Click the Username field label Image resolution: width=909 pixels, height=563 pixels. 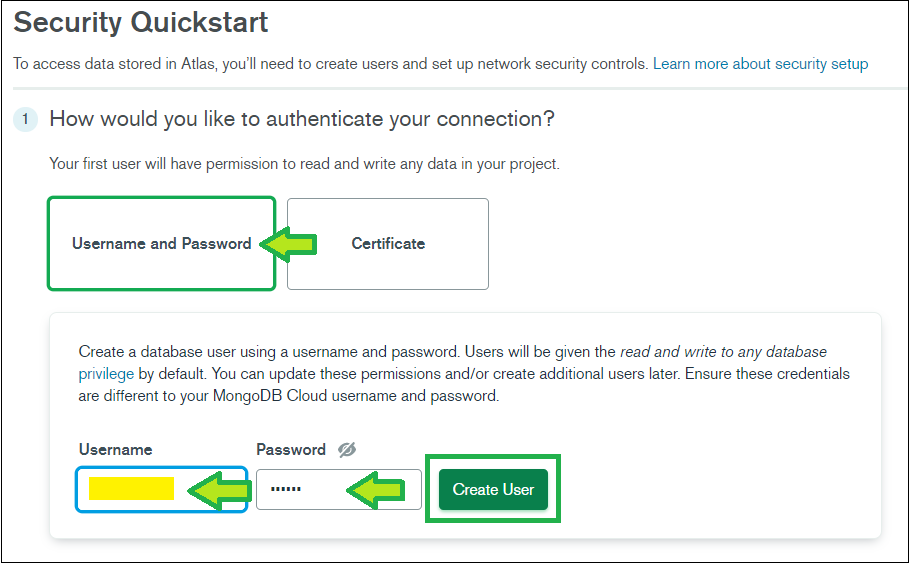pyautogui.click(x=115, y=449)
